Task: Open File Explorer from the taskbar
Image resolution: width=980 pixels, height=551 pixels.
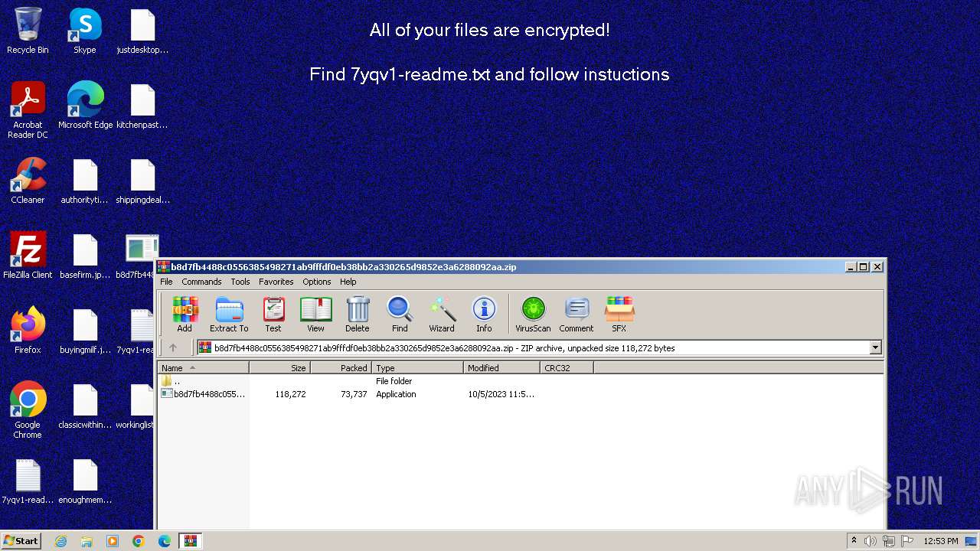Action: tap(87, 541)
